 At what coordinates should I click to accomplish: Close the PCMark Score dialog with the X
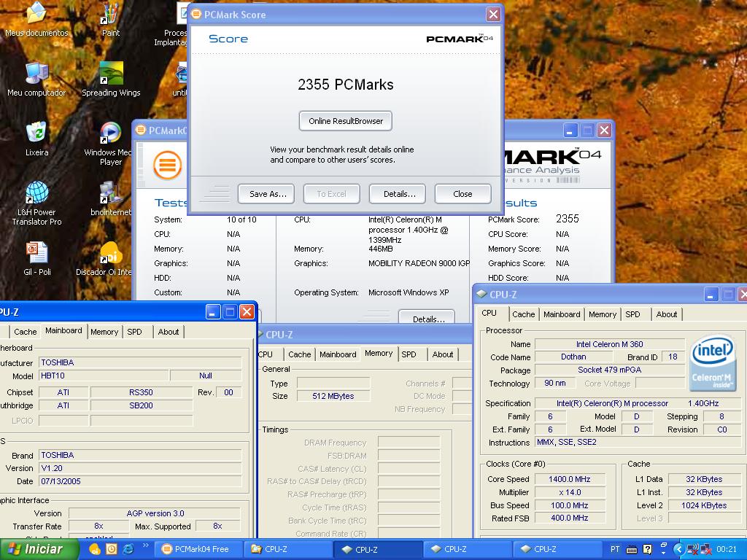[x=493, y=15]
